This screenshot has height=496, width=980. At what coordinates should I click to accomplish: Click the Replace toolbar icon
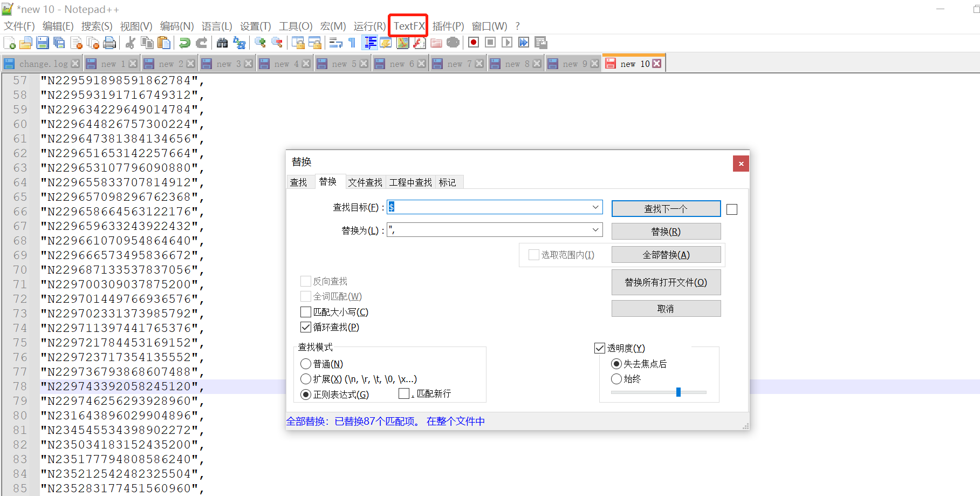(239, 43)
